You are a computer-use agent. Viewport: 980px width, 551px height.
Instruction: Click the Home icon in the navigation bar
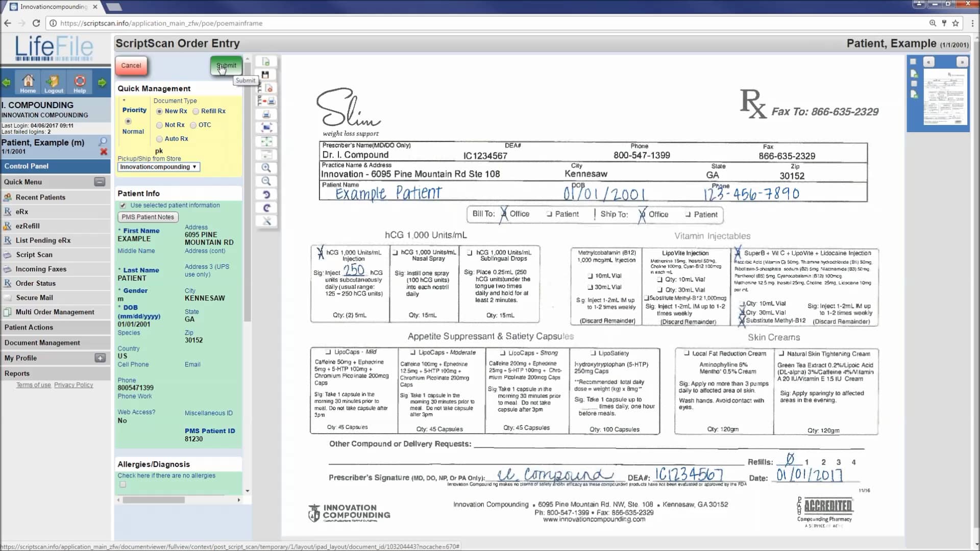tap(28, 82)
